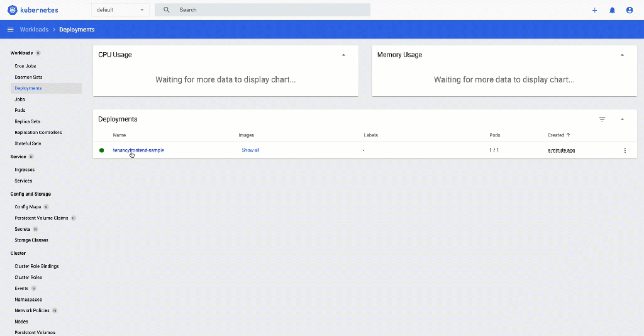Collapse the CPU Usage panel
Screen dimensions: 644x336
coord(343,55)
